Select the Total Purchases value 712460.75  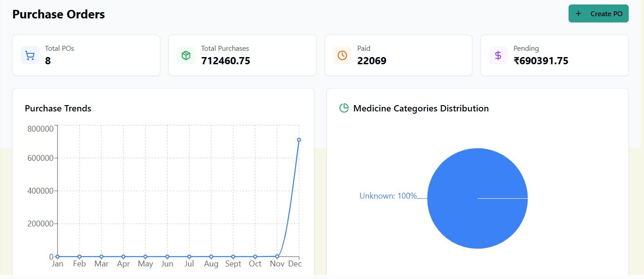(225, 61)
